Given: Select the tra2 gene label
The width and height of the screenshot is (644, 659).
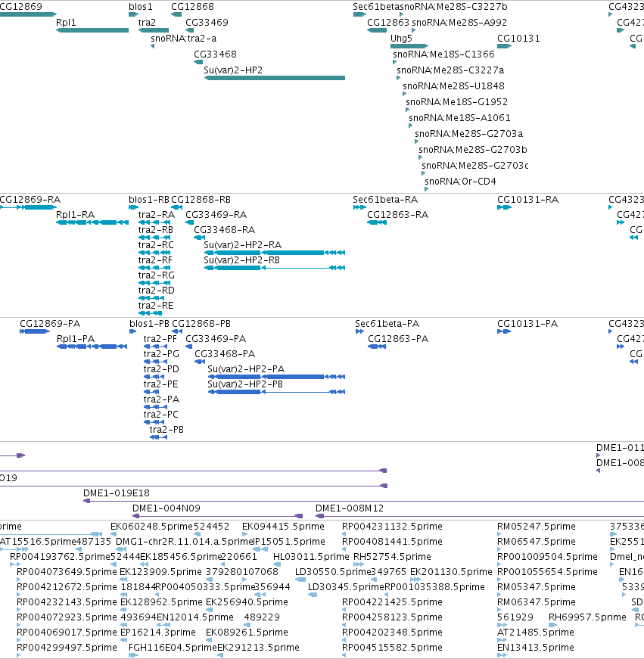Looking at the screenshot, I should click(x=147, y=23).
